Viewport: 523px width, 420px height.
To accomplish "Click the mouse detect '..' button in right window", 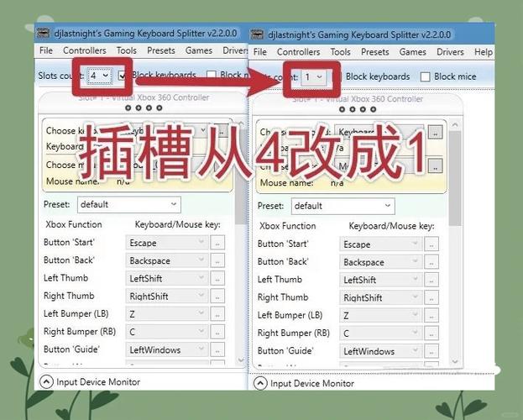I will 436,166.
